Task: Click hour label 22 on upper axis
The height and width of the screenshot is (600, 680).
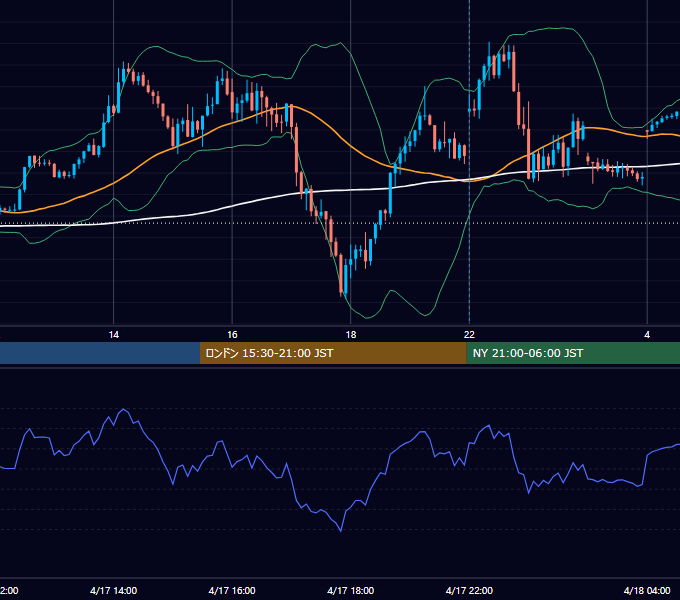Action: [469, 335]
